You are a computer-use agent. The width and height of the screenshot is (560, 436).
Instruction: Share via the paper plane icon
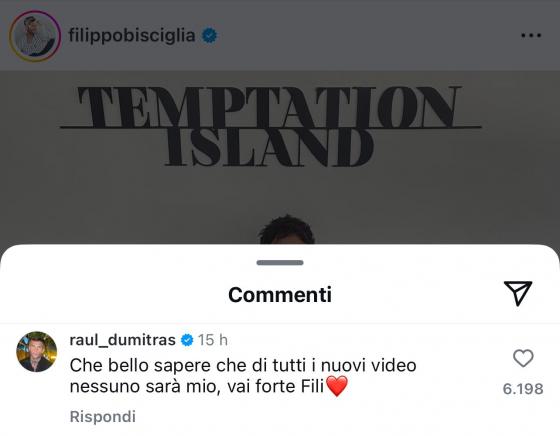[x=518, y=293]
